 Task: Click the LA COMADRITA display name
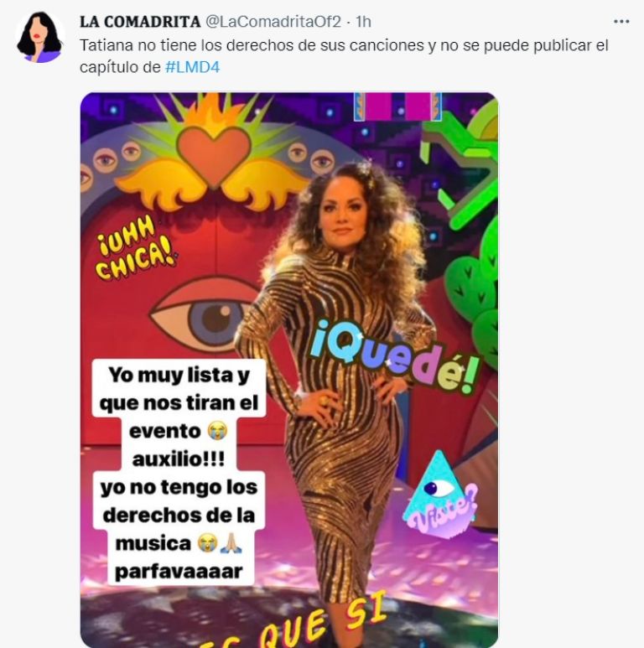pos(140,22)
